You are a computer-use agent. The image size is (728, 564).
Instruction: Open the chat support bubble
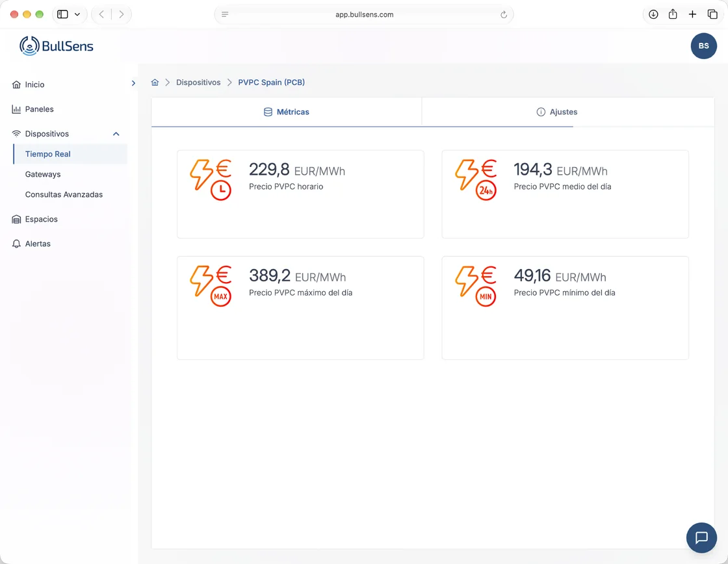(x=701, y=537)
